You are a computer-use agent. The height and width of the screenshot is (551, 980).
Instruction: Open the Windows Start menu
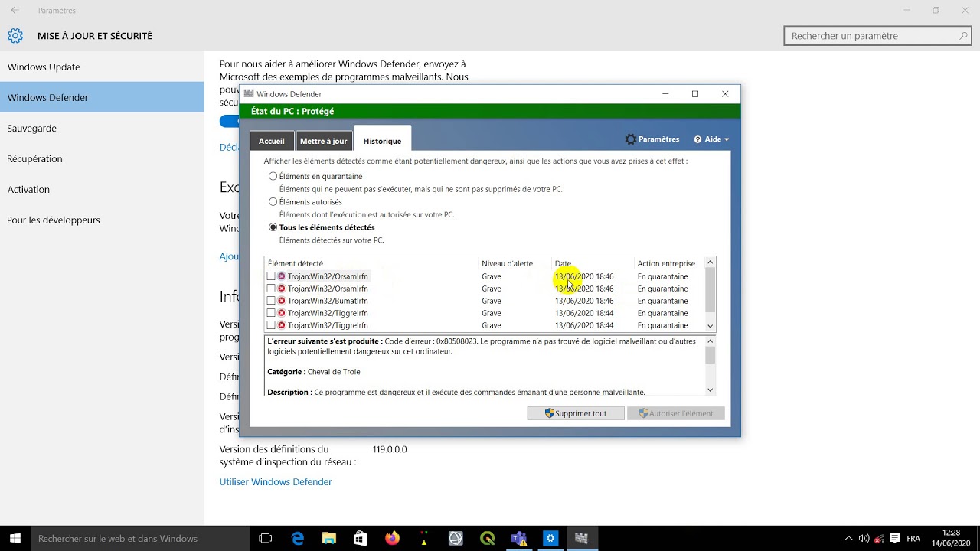point(15,539)
